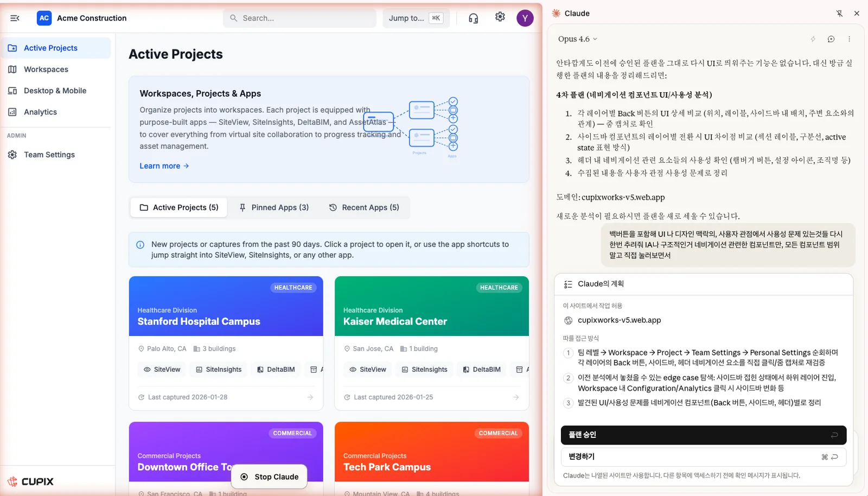The width and height of the screenshot is (868, 496).
Task: Click the lightning bolt icon in Claude panel
Action: (813, 39)
